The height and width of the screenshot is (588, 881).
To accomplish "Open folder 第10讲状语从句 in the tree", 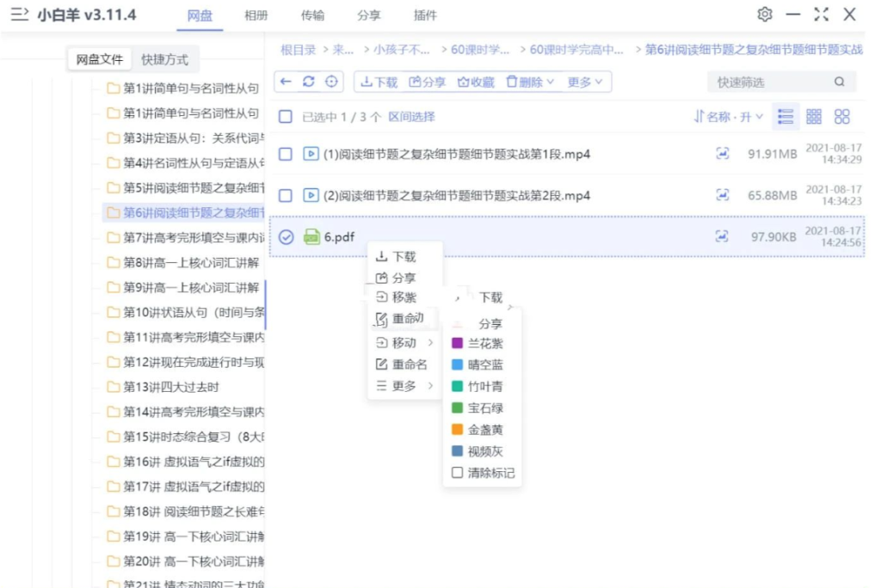I will [x=185, y=312].
